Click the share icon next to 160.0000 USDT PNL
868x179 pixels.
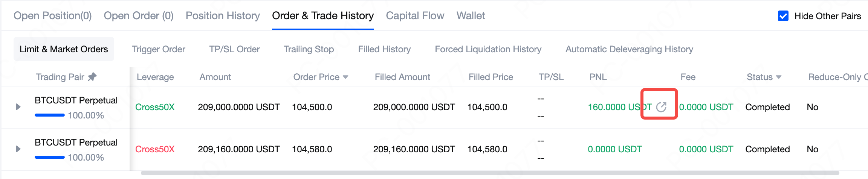coord(661,107)
